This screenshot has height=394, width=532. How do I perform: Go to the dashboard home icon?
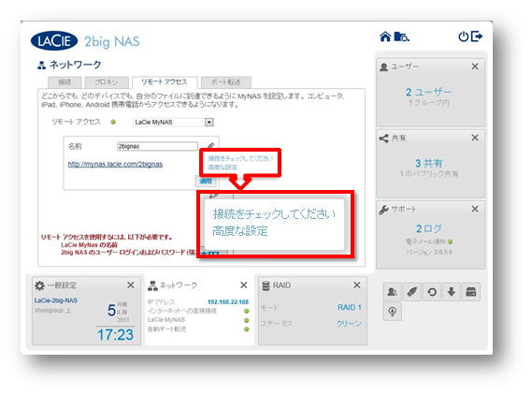click(x=385, y=36)
